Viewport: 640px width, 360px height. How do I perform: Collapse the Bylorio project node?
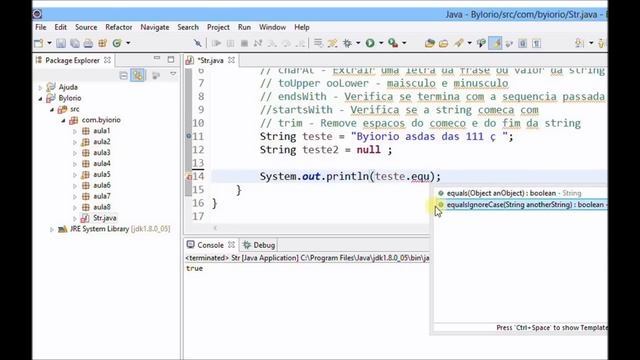pos(40,98)
